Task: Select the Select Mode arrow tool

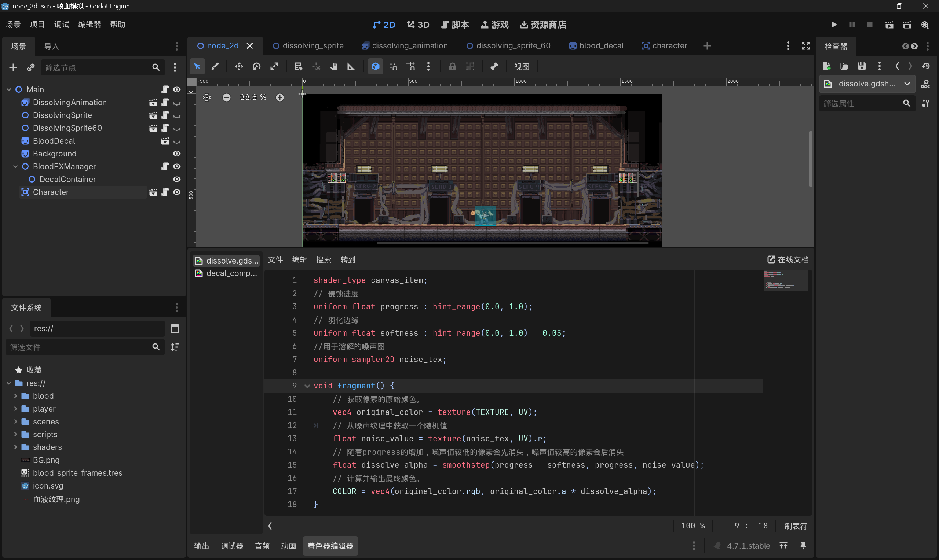Action: click(x=197, y=66)
